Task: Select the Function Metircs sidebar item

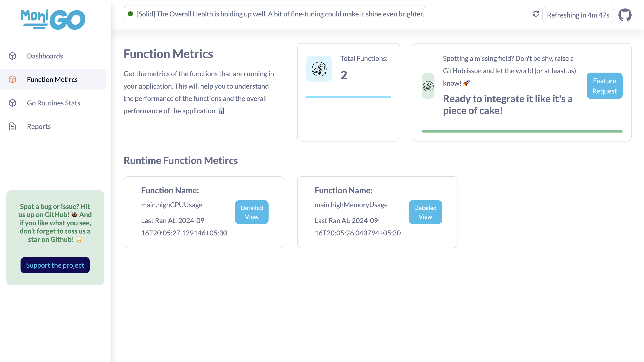Action: [52, 79]
